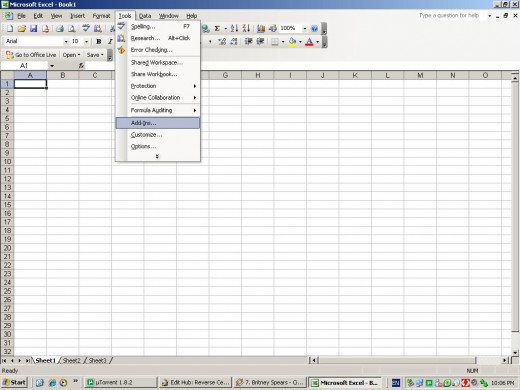Apply the red Font Color
This screenshot has width=520, height=390.
click(x=309, y=41)
